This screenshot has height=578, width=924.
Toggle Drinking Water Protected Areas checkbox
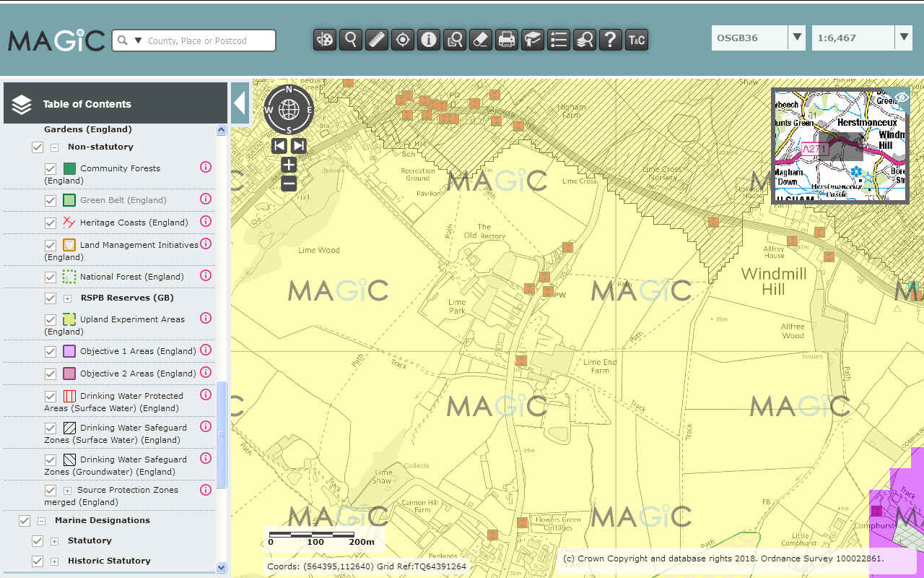coord(51,396)
